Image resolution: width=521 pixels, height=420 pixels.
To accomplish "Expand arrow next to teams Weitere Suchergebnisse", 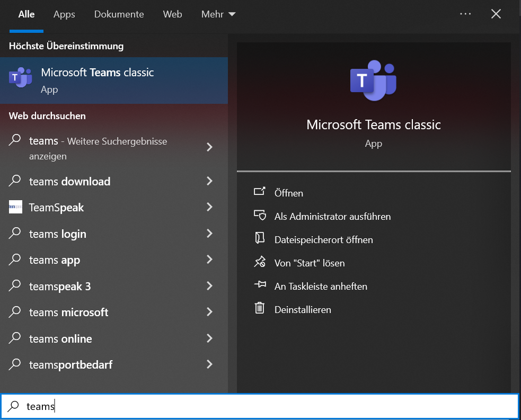I will [x=209, y=147].
